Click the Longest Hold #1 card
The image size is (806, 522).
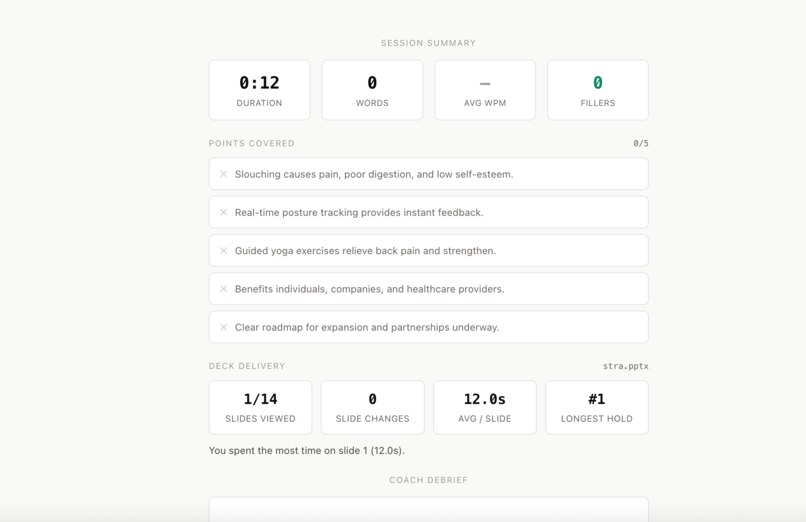[x=597, y=407]
